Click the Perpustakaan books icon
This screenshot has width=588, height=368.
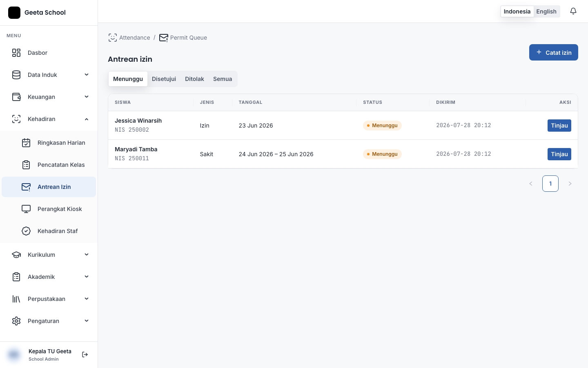click(x=16, y=299)
